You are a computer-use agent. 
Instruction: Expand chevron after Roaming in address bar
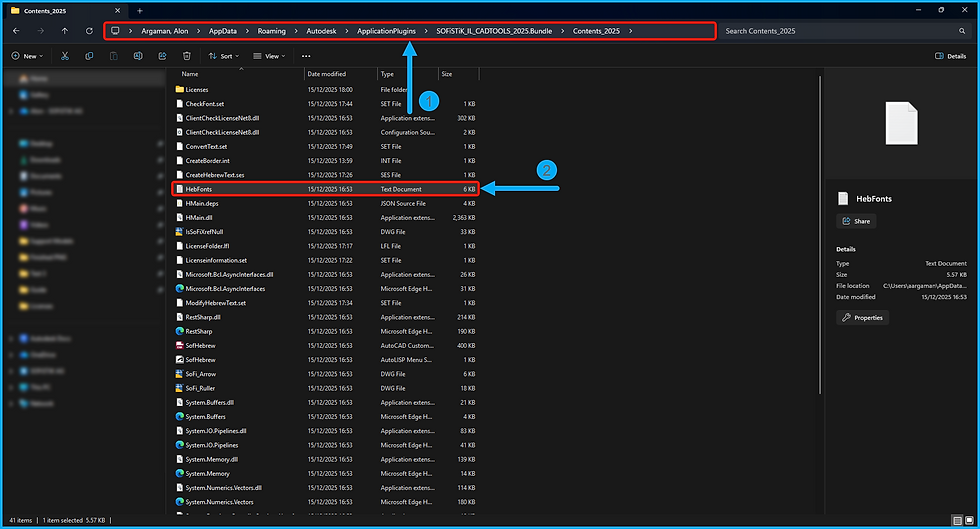click(x=296, y=31)
